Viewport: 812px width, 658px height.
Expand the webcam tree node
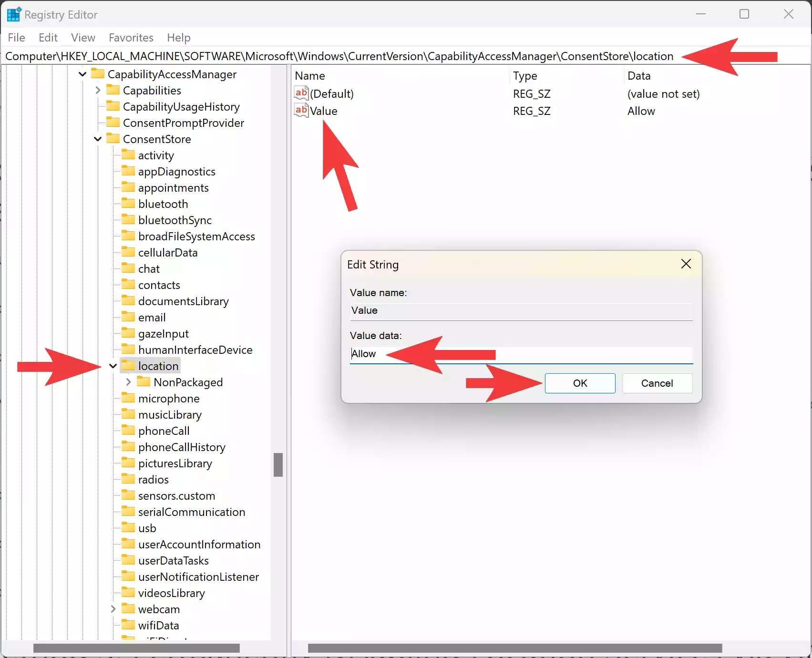pyautogui.click(x=113, y=609)
